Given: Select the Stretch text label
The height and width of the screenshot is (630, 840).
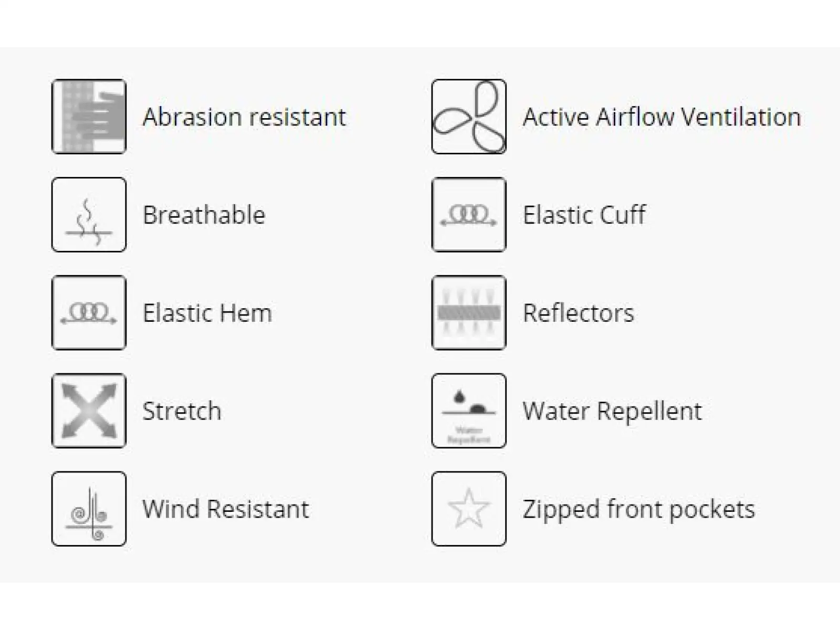Looking at the screenshot, I should click(x=182, y=411).
